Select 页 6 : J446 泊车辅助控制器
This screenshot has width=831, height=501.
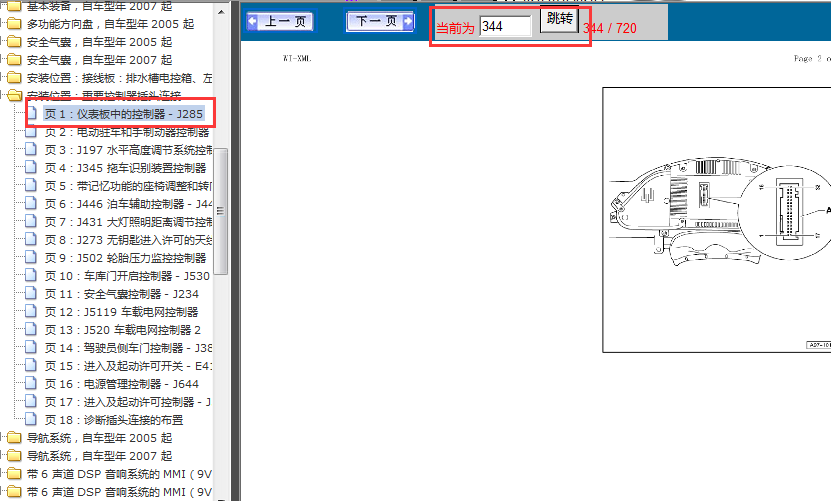click(128, 204)
